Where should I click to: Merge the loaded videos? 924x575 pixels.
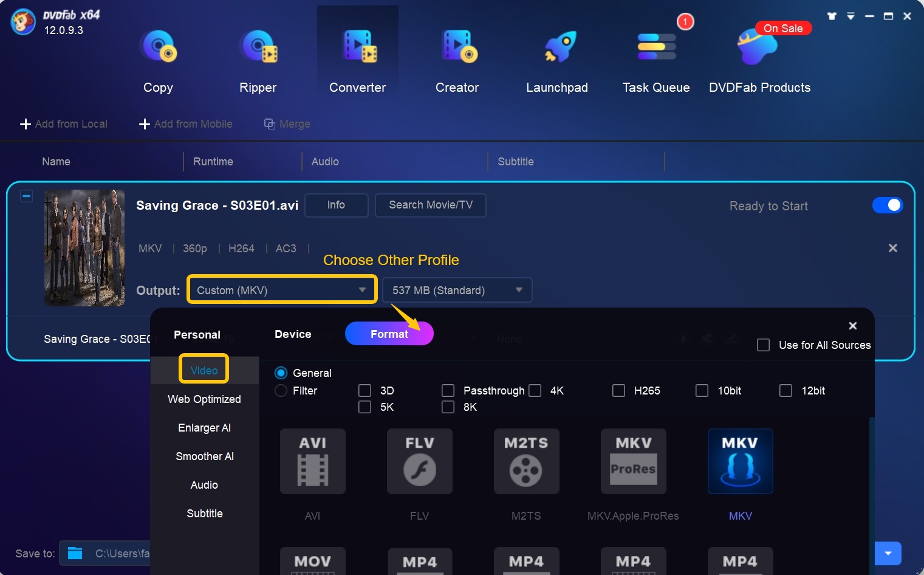coord(287,124)
